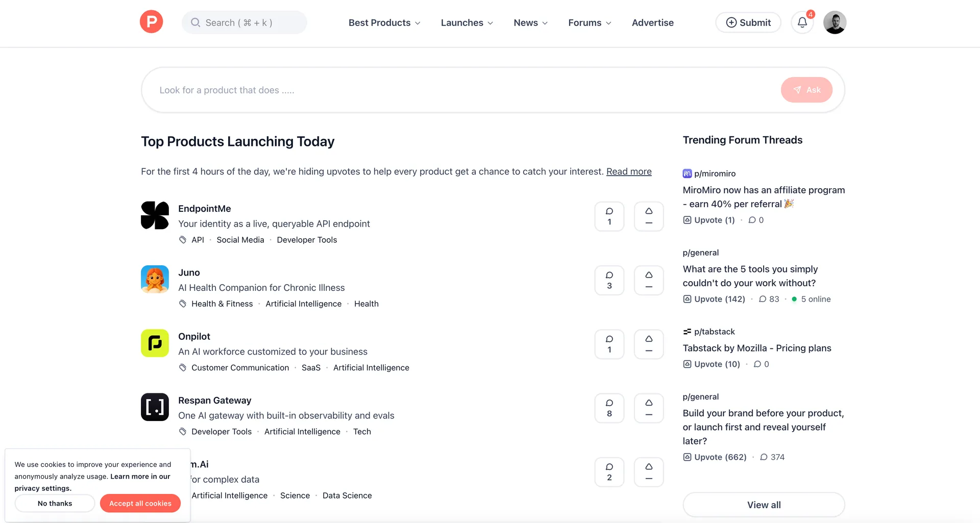Upvote the Tabstack Pricing plans thread
The height and width of the screenshot is (523, 980).
click(x=712, y=364)
